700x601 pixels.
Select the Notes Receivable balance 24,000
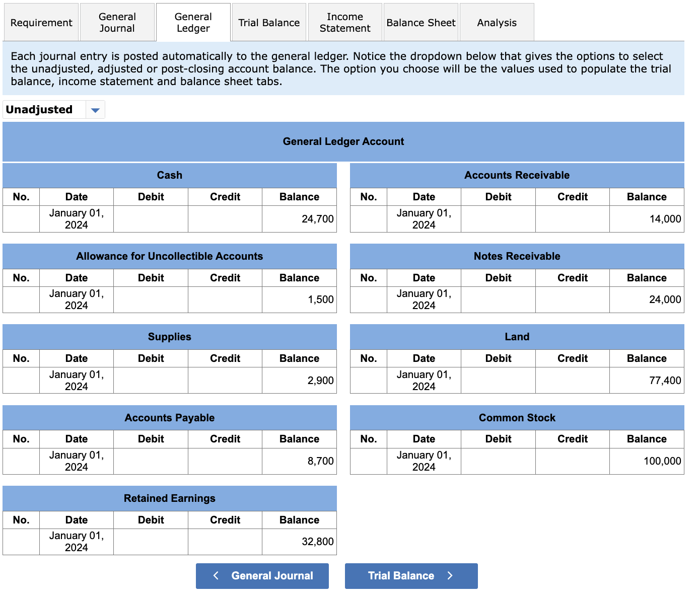647,299
